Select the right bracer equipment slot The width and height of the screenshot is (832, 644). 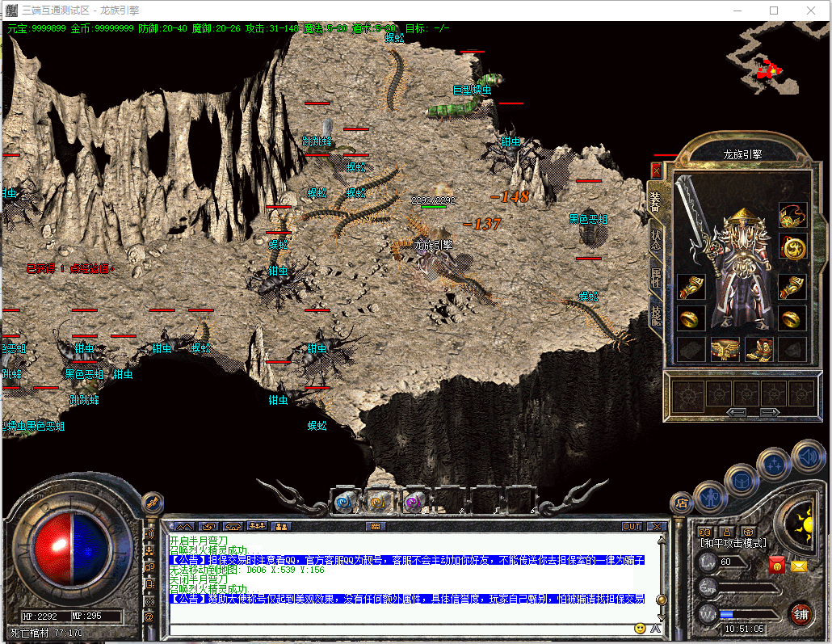tap(792, 287)
